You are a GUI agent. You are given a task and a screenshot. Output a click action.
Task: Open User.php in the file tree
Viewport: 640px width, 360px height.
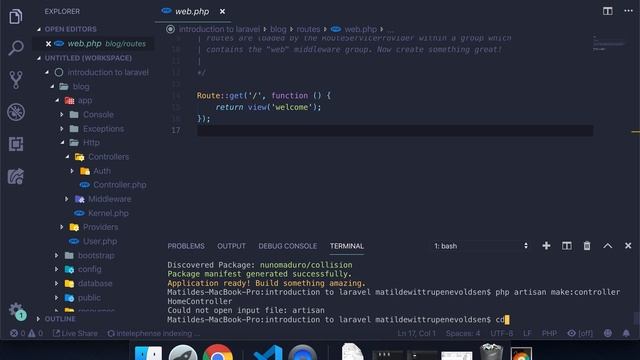point(100,241)
